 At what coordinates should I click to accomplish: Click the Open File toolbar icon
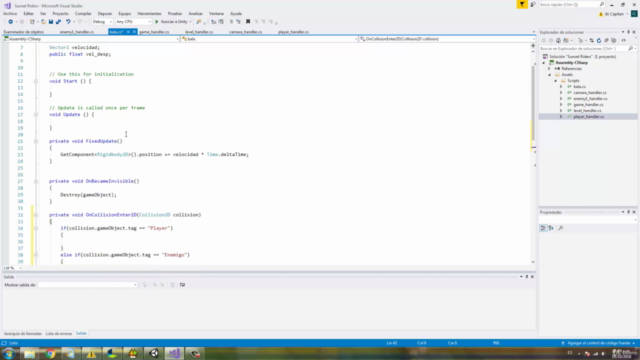[x=43, y=22]
